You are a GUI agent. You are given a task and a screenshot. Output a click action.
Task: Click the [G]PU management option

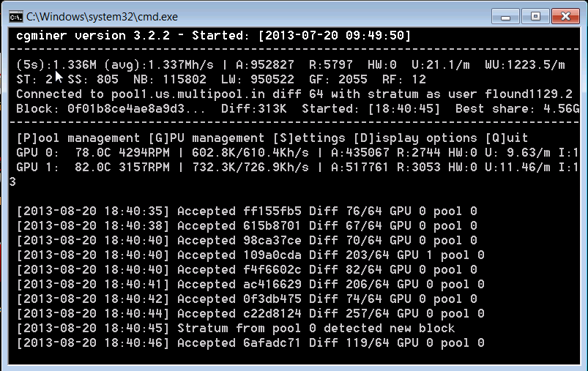click(206, 138)
